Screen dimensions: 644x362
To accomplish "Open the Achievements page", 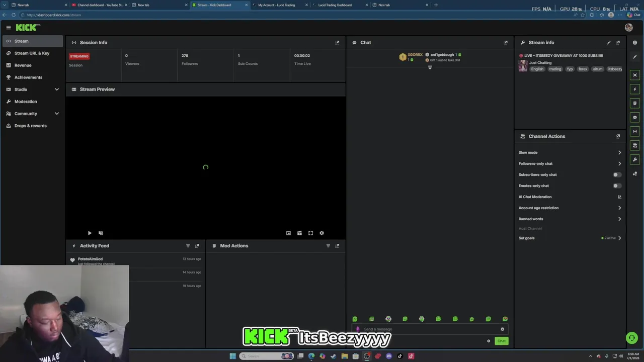I will coord(32,77).
